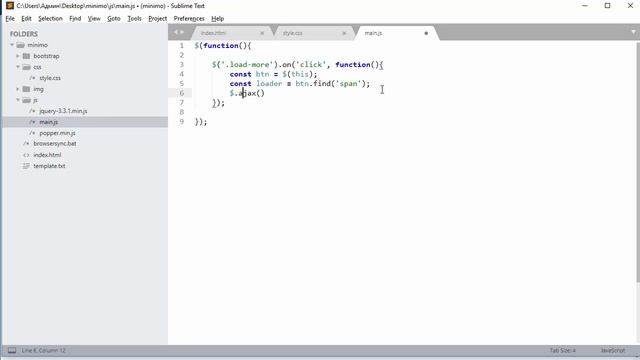Switch to the index.html tab

213,33
